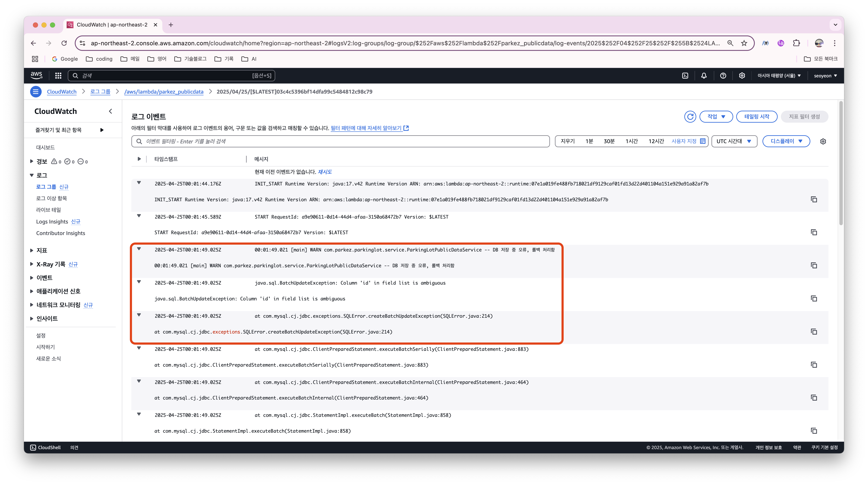Viewport: 868px width, 485px height.
Task: Open the 디스플레이 dropdown
Action: coord(786,142)
